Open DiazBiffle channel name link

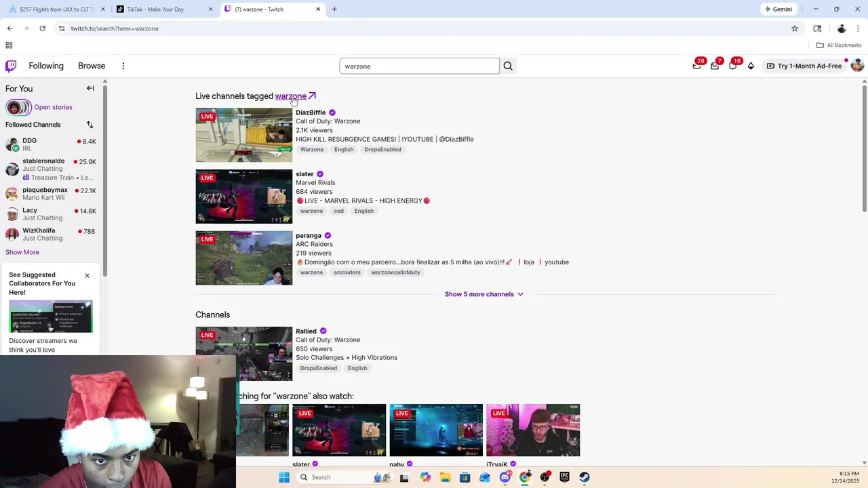(311, 113)
